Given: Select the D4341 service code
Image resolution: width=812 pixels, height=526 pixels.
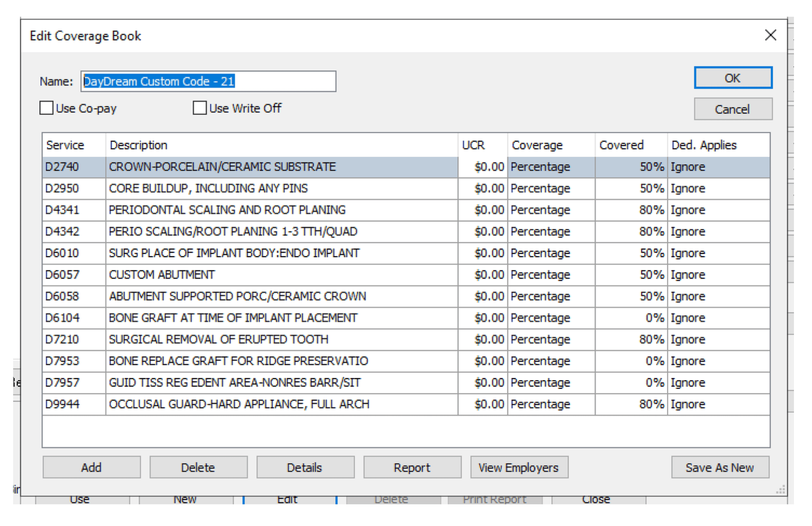Looking at the screenshot, I should click(x=62, y=210).
